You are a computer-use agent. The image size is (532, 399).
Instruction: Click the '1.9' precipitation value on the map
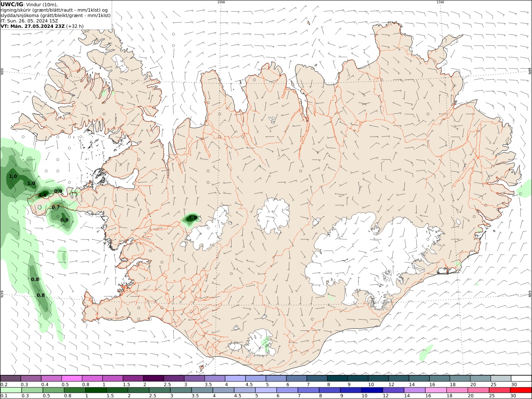(193, 217)
